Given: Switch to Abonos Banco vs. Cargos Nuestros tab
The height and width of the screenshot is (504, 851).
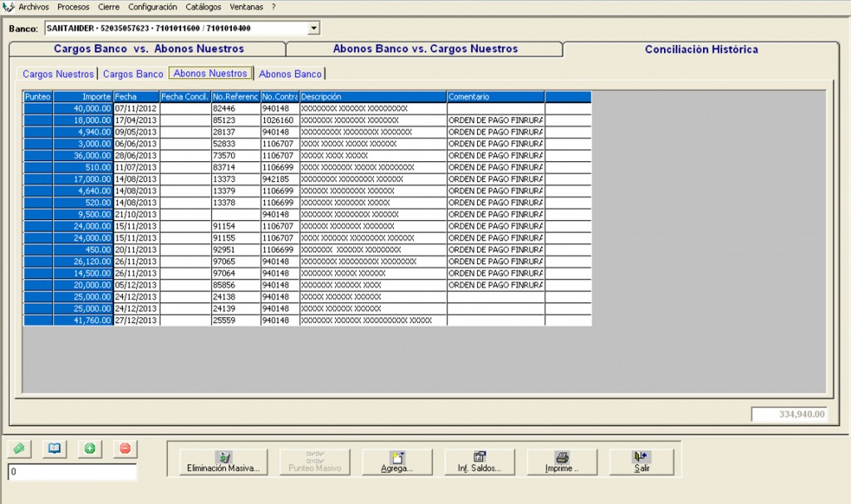Looking at the screenshot, I should click(x=425, y=49).
